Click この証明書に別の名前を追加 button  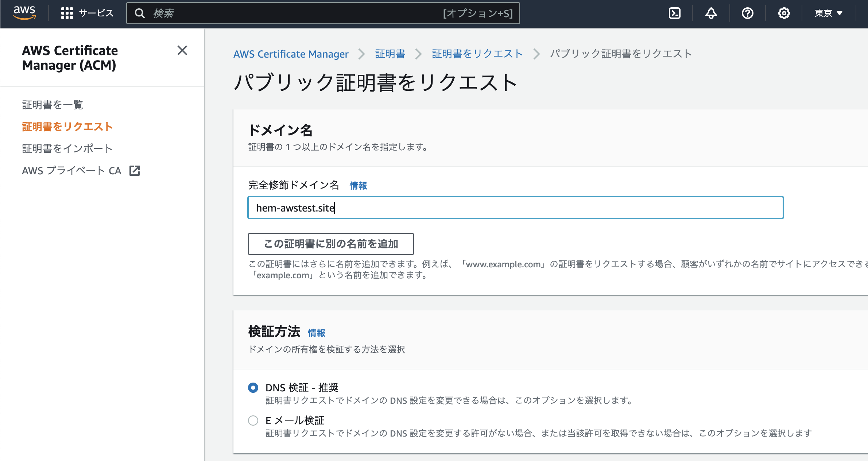331,244
